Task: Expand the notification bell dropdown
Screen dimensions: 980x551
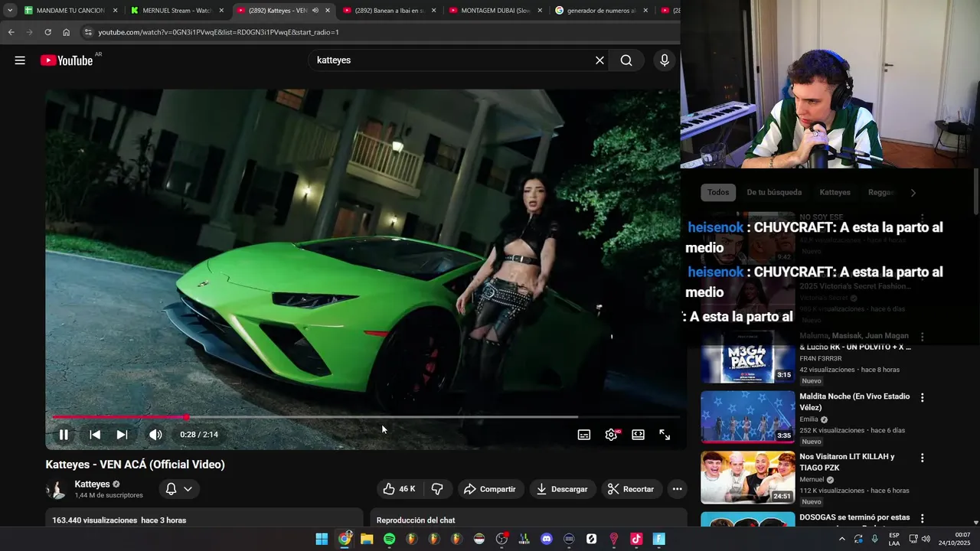Action: 179,489
